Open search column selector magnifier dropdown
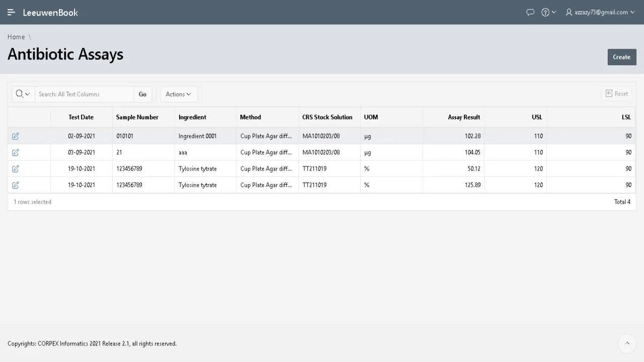This screenshot has height=362, width=644. click(23, 94)
